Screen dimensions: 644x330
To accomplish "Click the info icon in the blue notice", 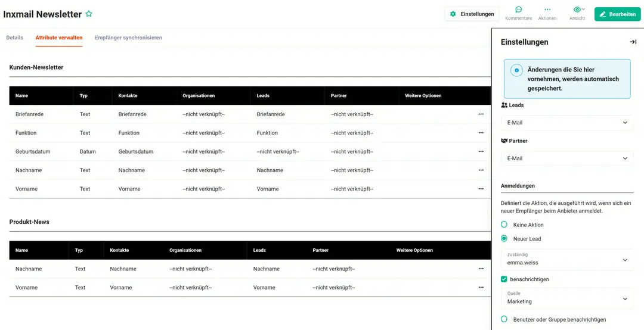I will click(516, 70).
